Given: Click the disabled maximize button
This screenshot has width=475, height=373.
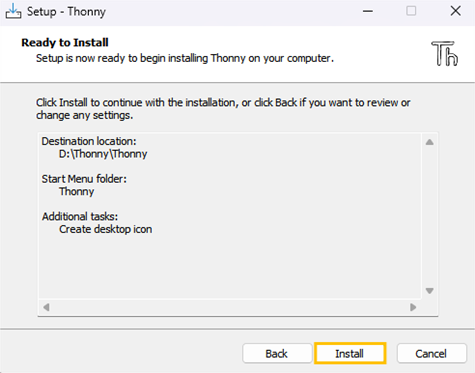Looking at the screenshot, I should [411, 11].
